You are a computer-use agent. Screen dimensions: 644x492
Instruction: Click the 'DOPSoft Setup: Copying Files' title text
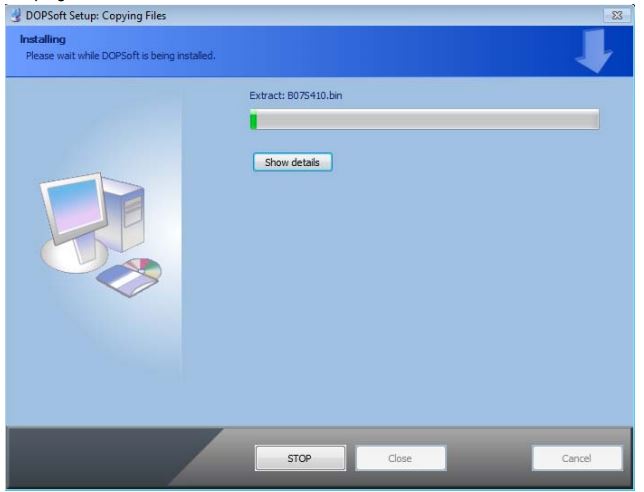[96, 16]
